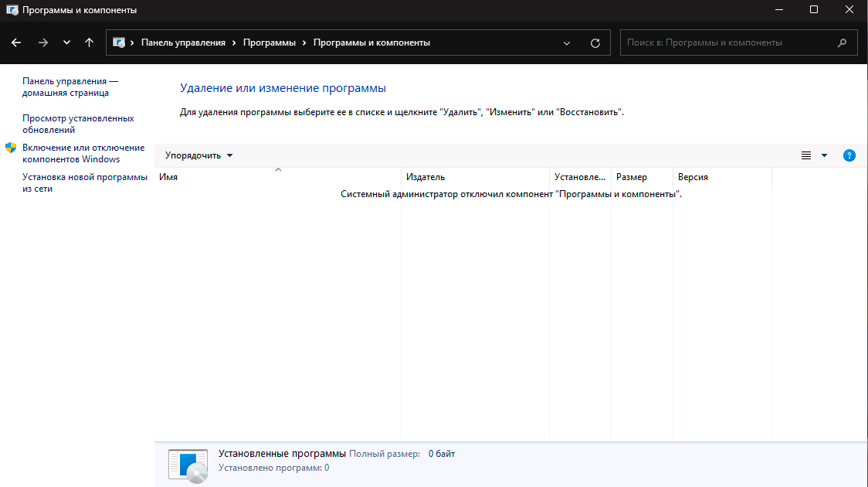The image size is (868, 487).
Task: Click the Удаление или изменение программы heading
Action: pos(283,88)
